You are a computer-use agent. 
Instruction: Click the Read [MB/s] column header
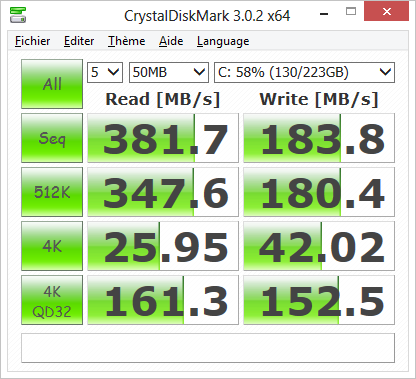click(x=163, y=99)
